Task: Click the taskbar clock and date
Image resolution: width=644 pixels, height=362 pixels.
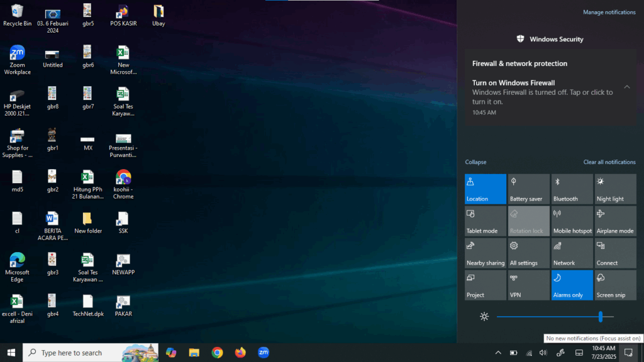Action: (604, 353)
